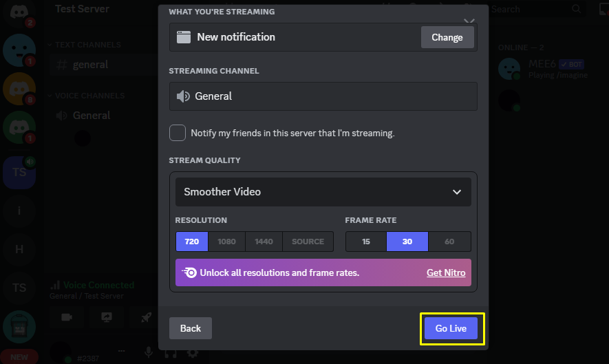Open the Smoother Video quality dropdown

point(323,192)
